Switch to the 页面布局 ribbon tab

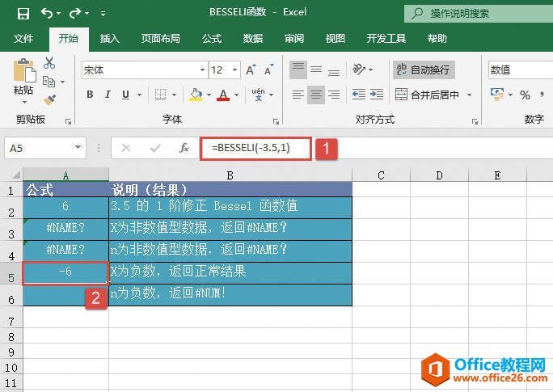160,39
